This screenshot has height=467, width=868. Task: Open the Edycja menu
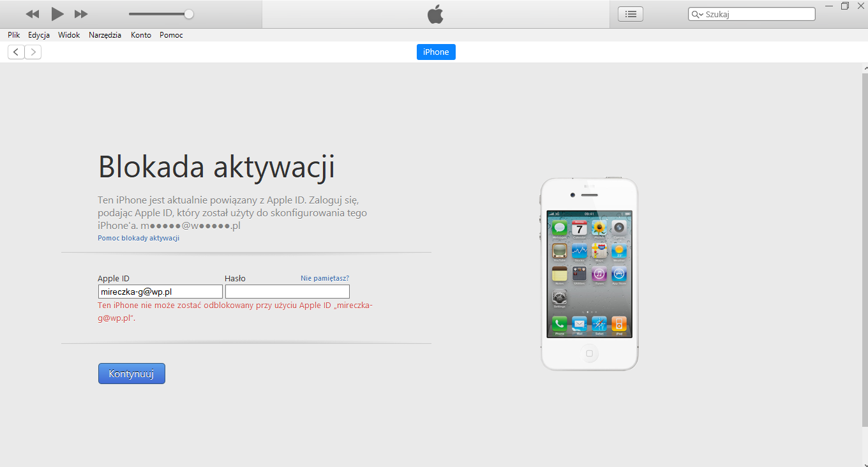pyautogui.click(x=39, y=35)
